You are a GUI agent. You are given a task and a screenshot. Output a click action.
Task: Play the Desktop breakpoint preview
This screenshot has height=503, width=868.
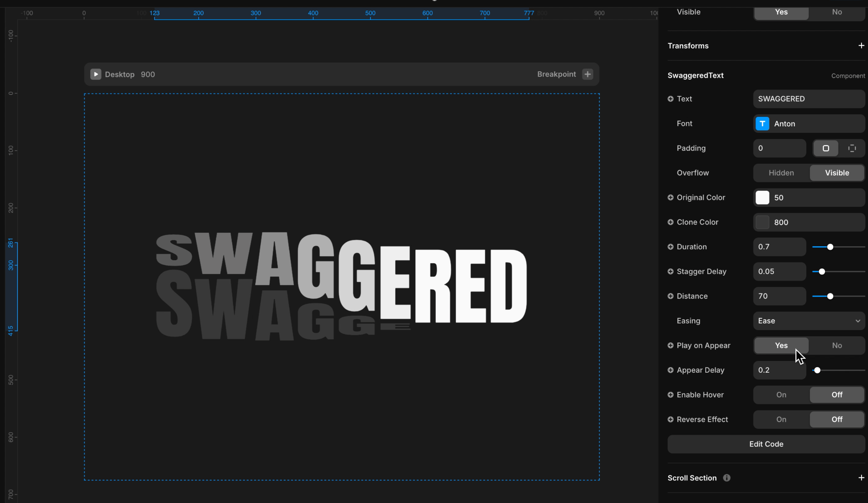(x=95, y=74)
